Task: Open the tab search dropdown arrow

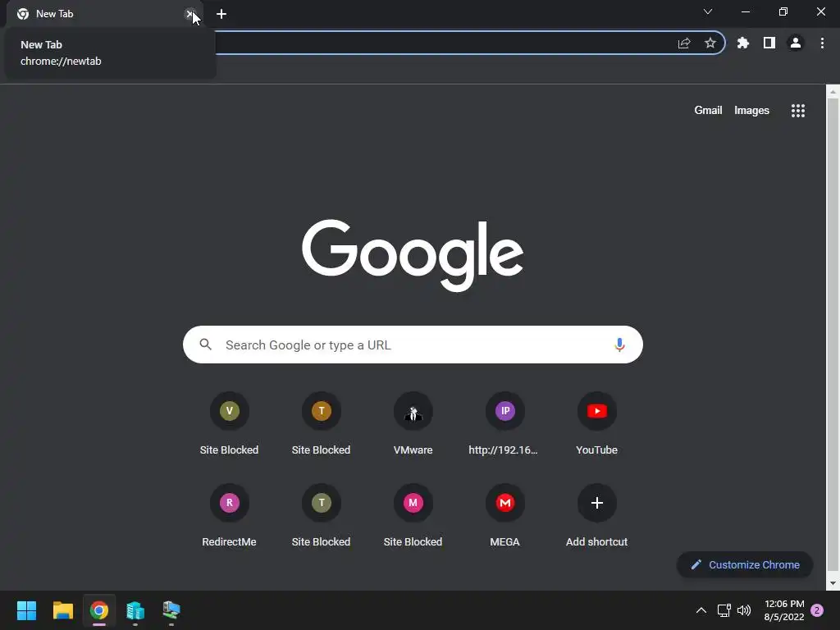Action: tap(708, 11)
